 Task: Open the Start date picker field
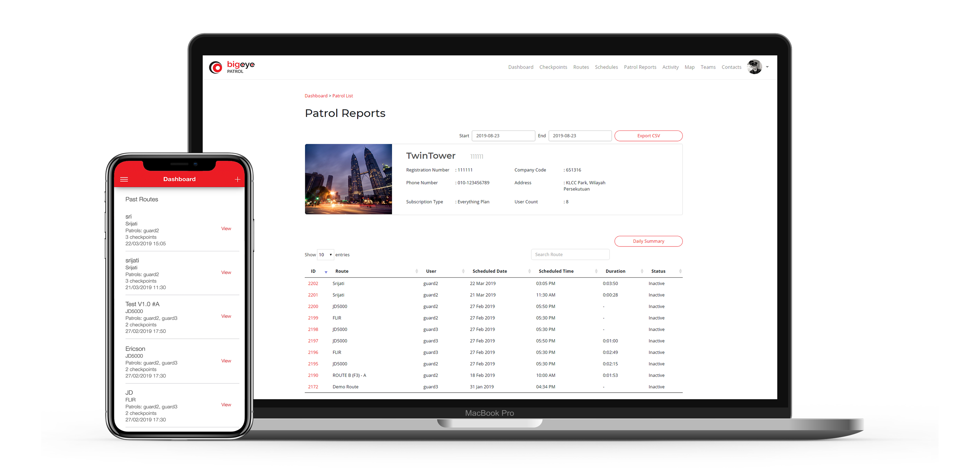(x=503, y=135)
